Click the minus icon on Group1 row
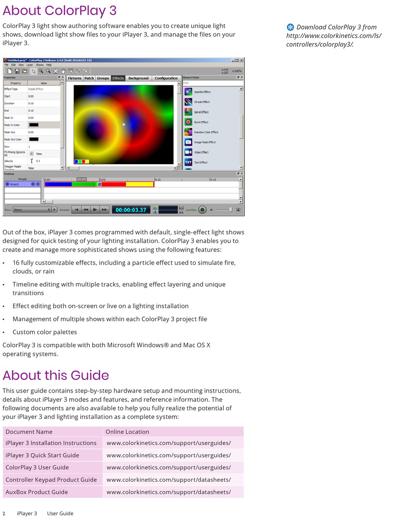The height and width of the screenshot is (532, 401). click(x=38, y=184)
